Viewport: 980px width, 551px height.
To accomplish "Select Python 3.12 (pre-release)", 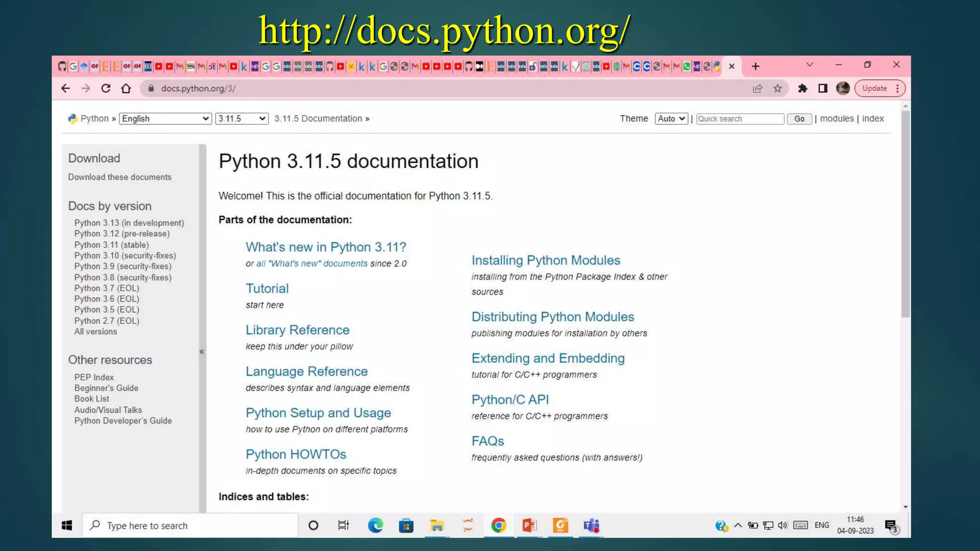I will [x=122, y=234].
